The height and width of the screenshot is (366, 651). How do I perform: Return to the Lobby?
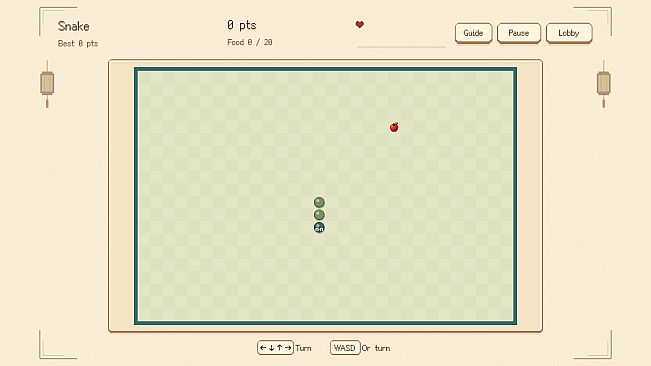tap(569, 33)
